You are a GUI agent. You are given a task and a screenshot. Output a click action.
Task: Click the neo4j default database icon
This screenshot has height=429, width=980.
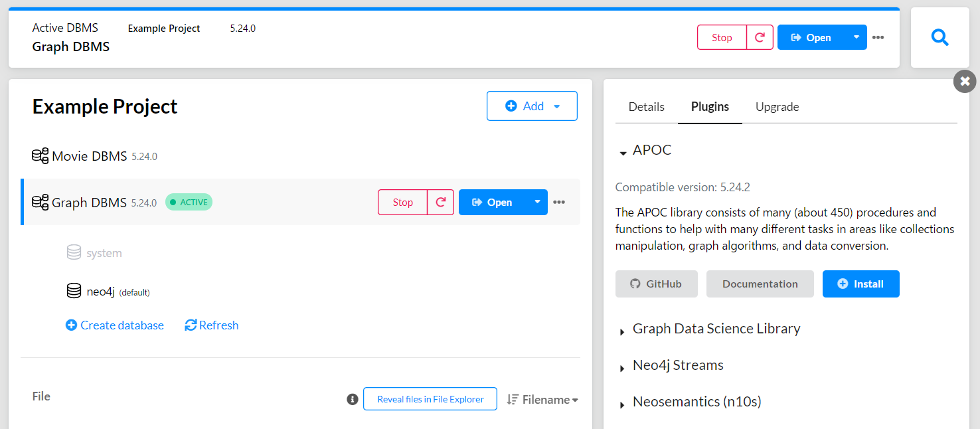coord(74,292)
